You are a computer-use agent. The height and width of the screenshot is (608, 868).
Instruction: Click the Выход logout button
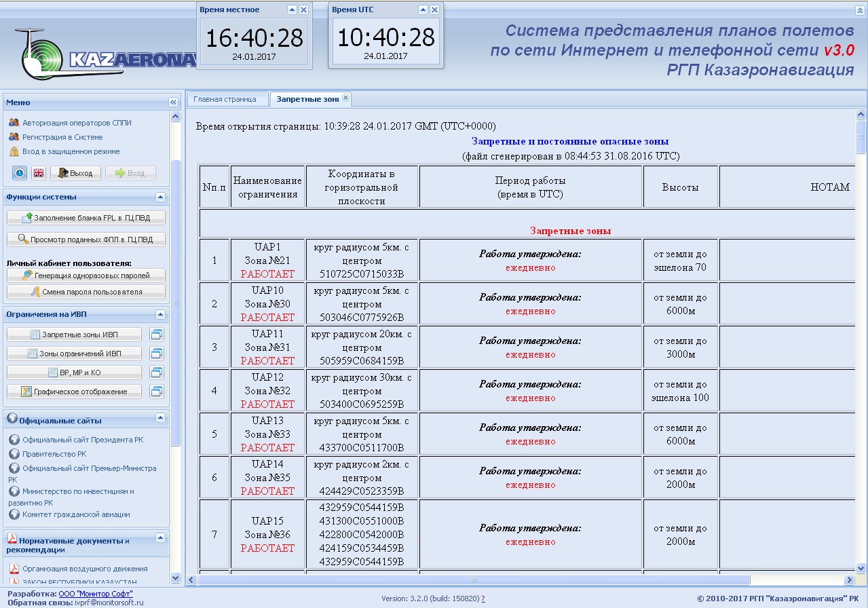point(75,173)
